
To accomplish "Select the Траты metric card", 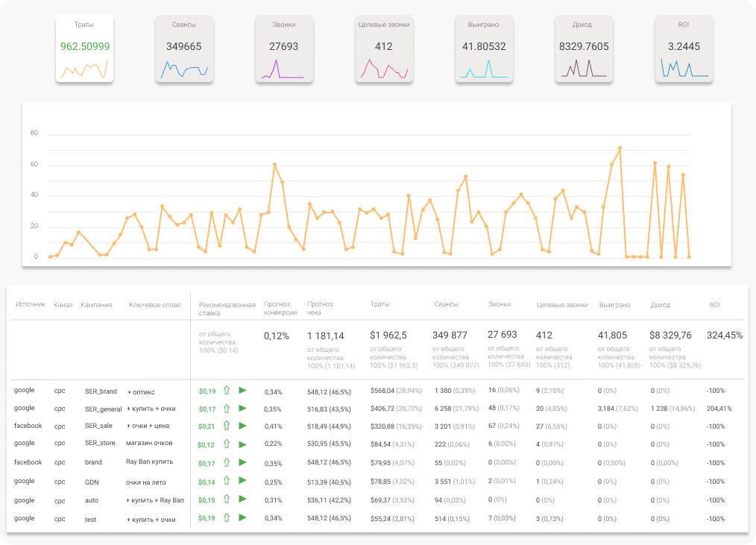I will pyautogui.click(x=85, y=49).
